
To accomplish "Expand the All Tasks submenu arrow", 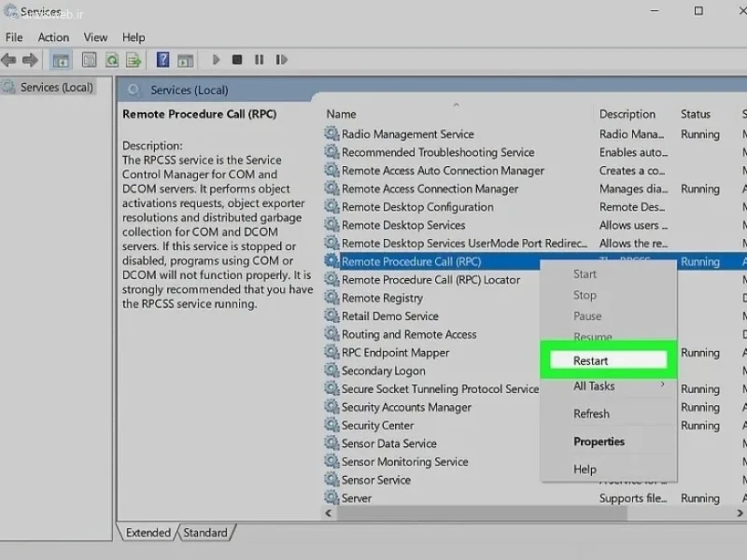I will pyautogui.click(x=662, y=385).
